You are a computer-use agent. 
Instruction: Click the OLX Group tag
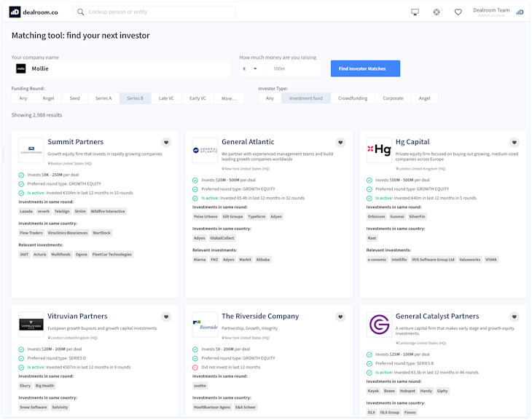(389, 413)
